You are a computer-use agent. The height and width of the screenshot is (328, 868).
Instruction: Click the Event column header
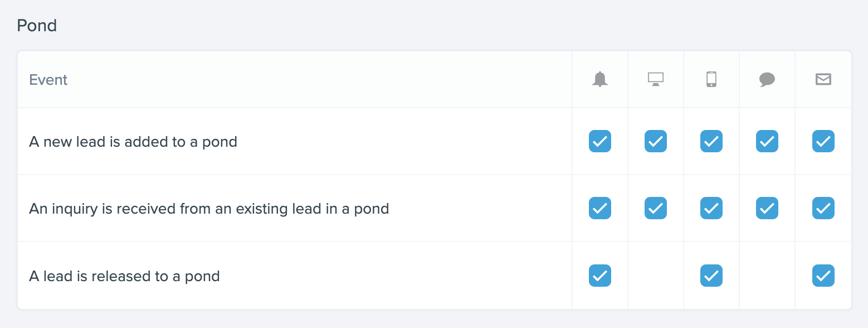pos(48,80)
